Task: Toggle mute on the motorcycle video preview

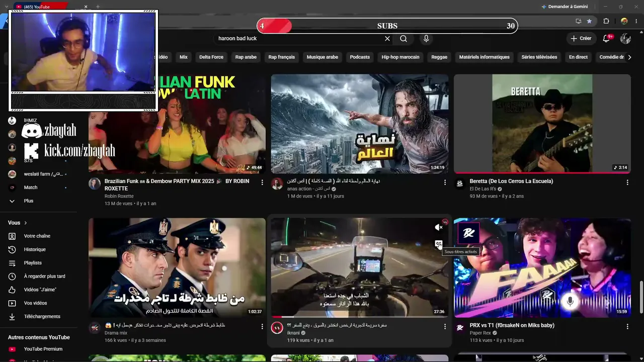Action: coord(439,227)
